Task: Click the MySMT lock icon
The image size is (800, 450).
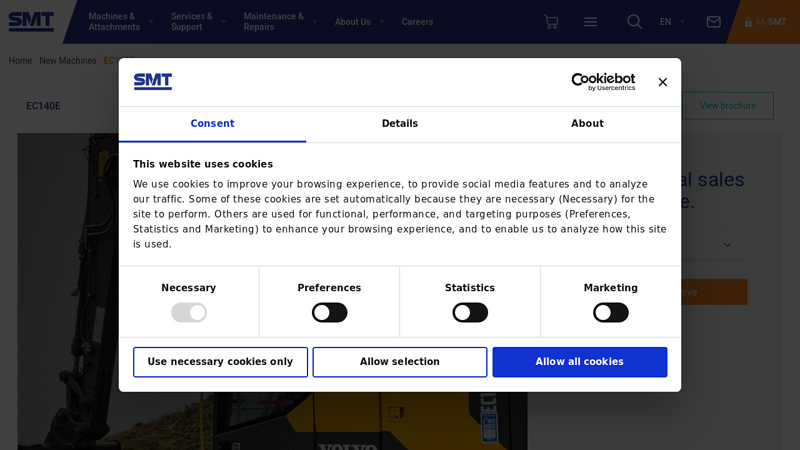Action: tap(748, 22)
